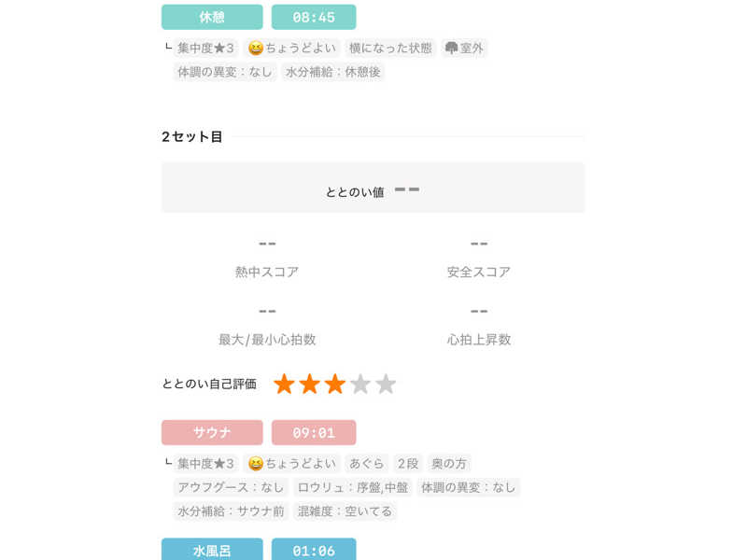
Task: Select the blue 水風呂 label
Action: coord(212,550)
